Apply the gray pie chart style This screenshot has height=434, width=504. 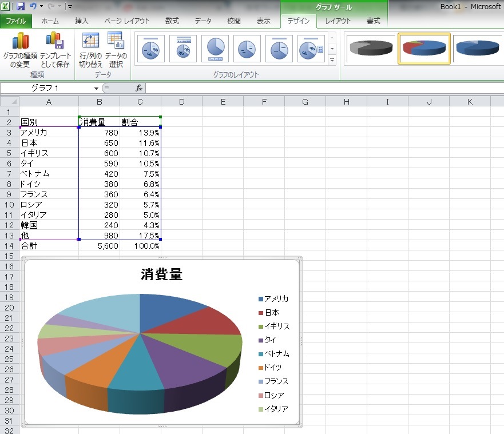(371, 49)
